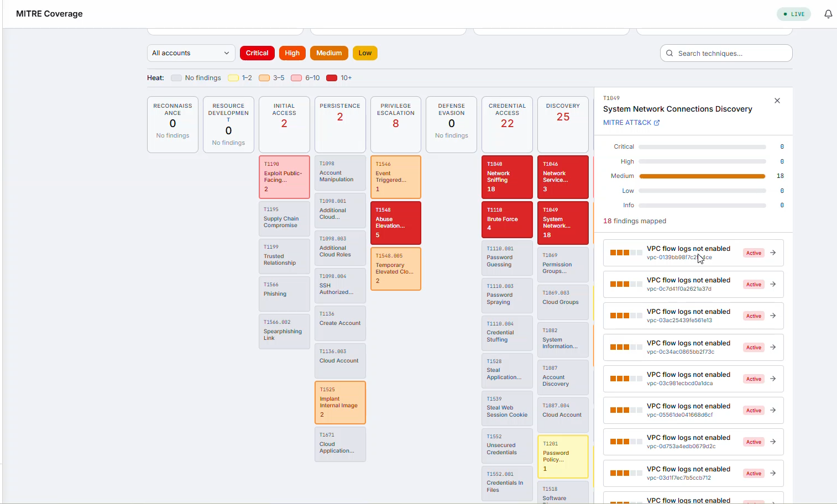This screenshot has width=837, height=504.
Task: Open arrow for finding vpc-03ac25439fe561e13
Action: [773, 316]
